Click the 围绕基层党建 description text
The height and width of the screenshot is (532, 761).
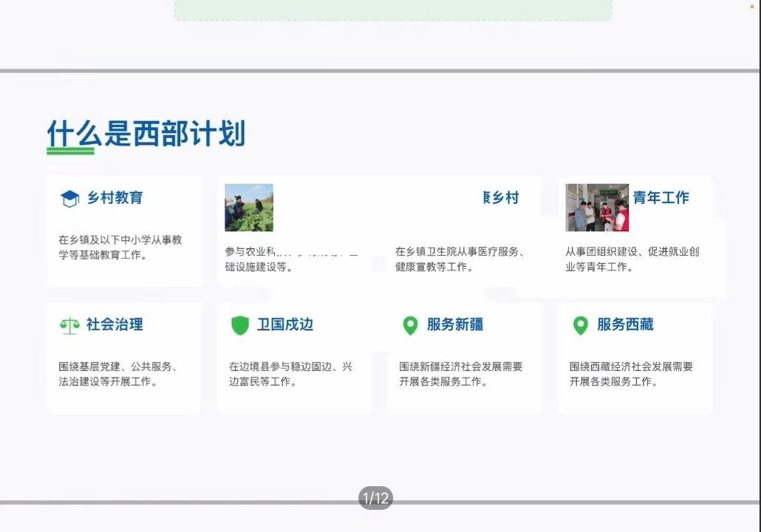coord(117,374)
